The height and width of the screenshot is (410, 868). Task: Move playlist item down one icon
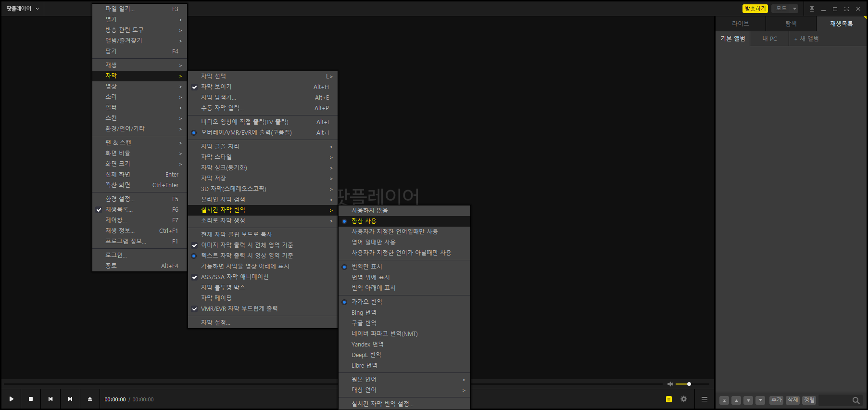(x=748, y=400)
